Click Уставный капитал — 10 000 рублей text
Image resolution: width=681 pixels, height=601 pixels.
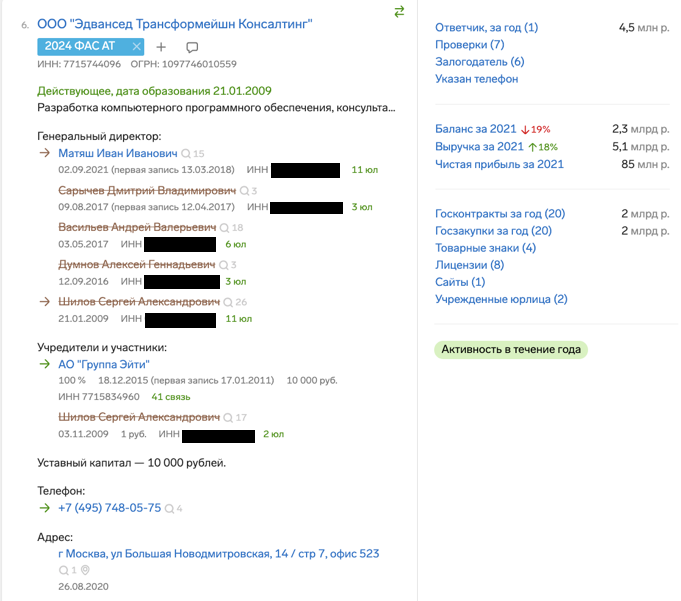click(132, 463)
